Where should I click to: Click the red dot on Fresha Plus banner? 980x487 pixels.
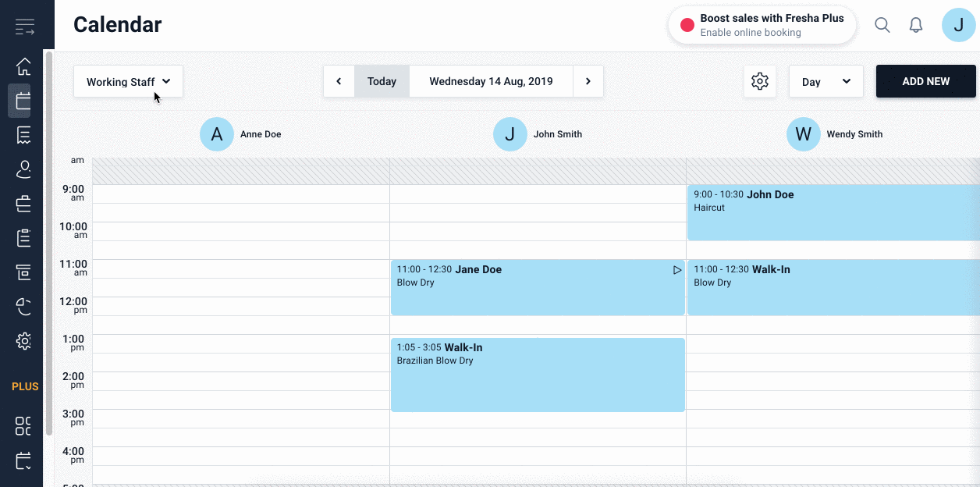(687, 25)
